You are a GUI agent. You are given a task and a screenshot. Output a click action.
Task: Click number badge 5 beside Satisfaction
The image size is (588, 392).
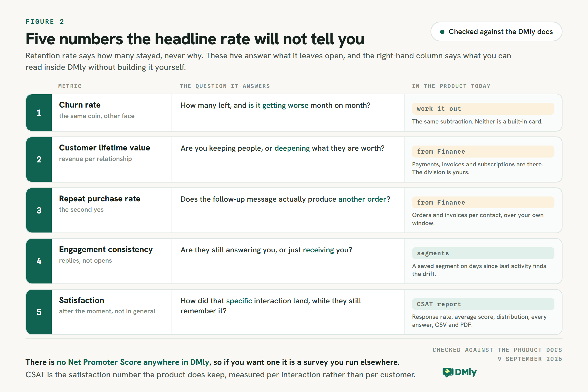(x=39, y=312)
